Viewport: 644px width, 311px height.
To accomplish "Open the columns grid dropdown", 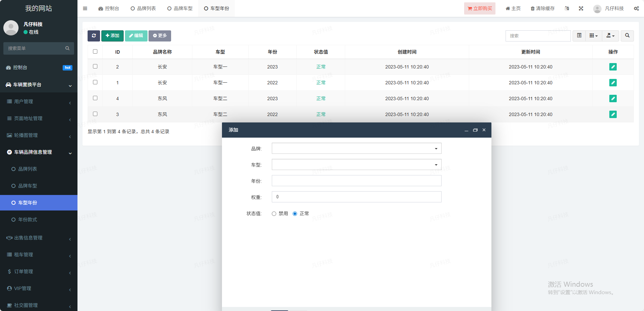I will [x=593, y=36].
